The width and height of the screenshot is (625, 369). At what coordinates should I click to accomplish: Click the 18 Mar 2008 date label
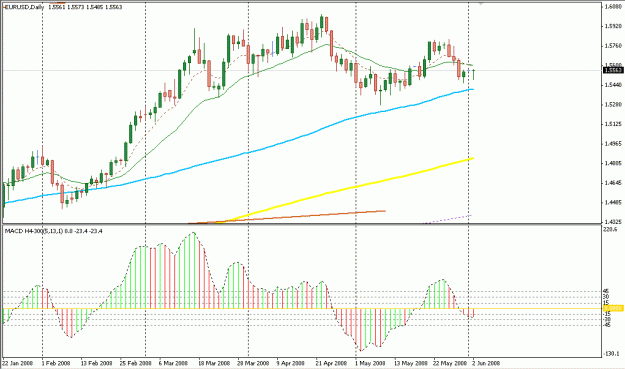point(215,363)
